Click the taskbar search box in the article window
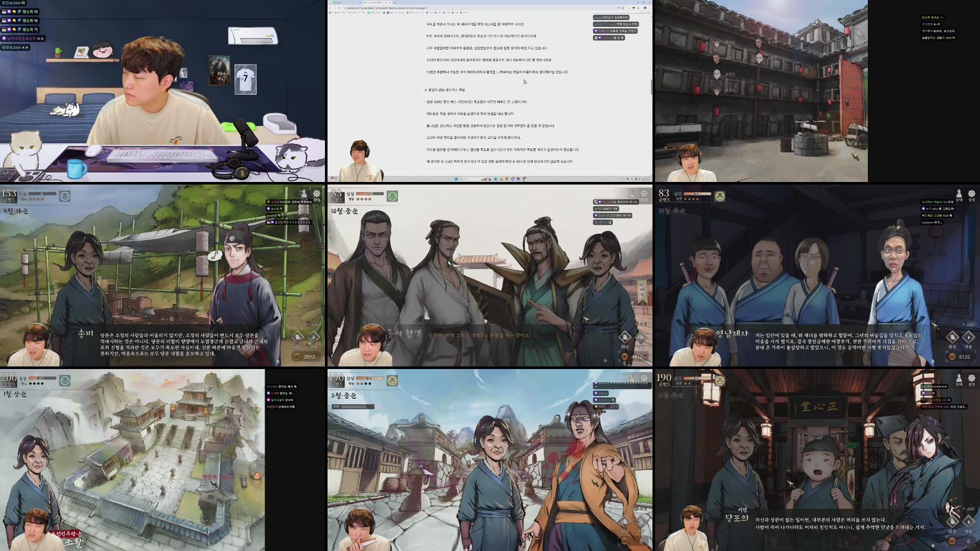The width and height of the screenshot is (980, 551). (x=473, y=179)
